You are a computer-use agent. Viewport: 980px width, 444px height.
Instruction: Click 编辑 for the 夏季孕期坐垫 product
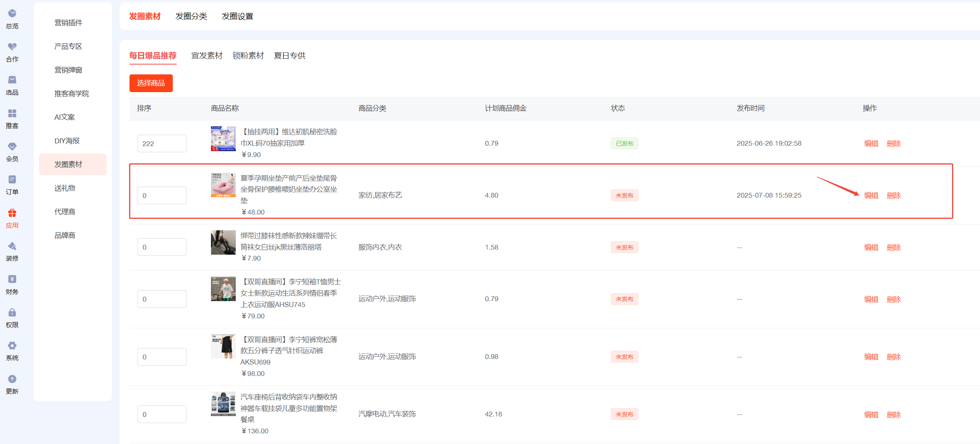coord(871,196)
